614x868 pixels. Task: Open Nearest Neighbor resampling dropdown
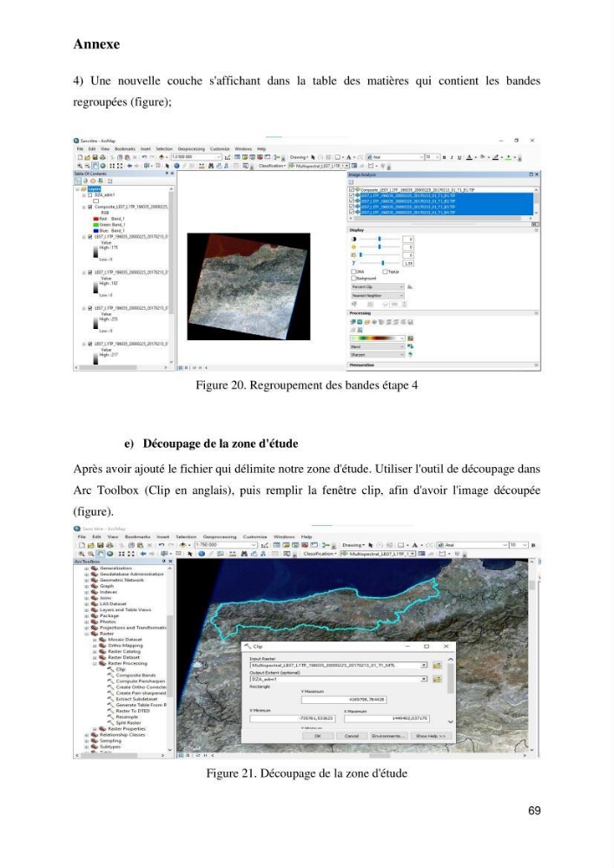tap(378, 296)
